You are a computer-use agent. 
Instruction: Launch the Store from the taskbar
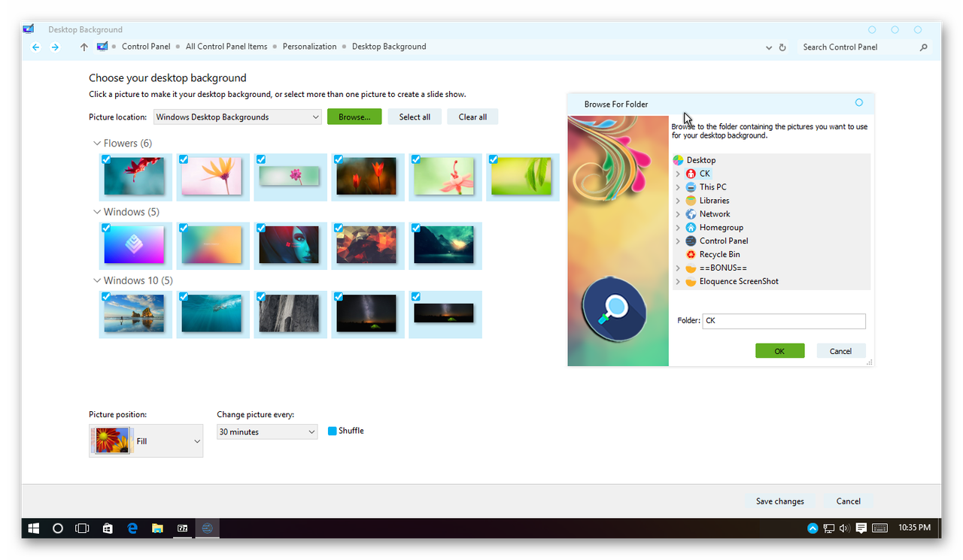tap(108, 528)
